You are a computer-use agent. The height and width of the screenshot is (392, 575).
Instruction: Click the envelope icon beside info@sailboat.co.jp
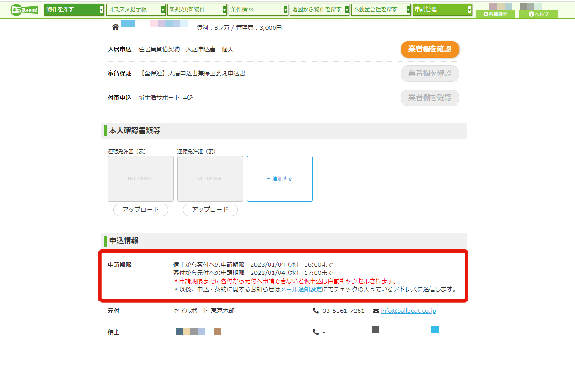pyautogui.click(x=376, y=311)
